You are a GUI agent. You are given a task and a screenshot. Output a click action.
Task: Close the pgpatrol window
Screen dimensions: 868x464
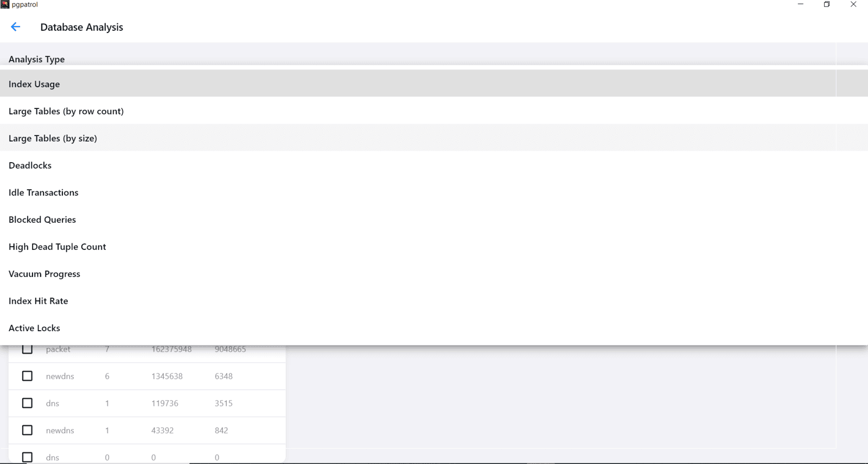coord(853,4)
